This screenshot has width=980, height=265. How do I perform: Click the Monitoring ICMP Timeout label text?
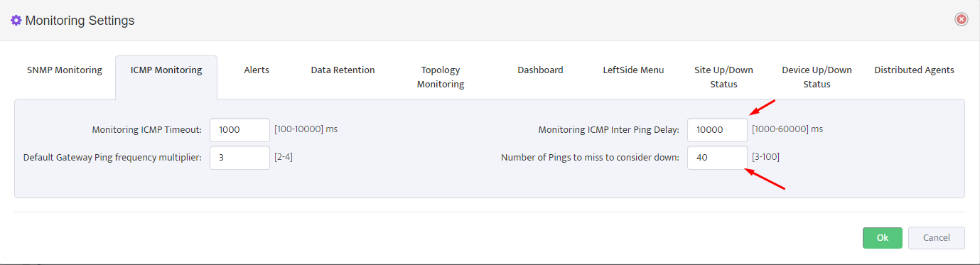click(147, 130)
